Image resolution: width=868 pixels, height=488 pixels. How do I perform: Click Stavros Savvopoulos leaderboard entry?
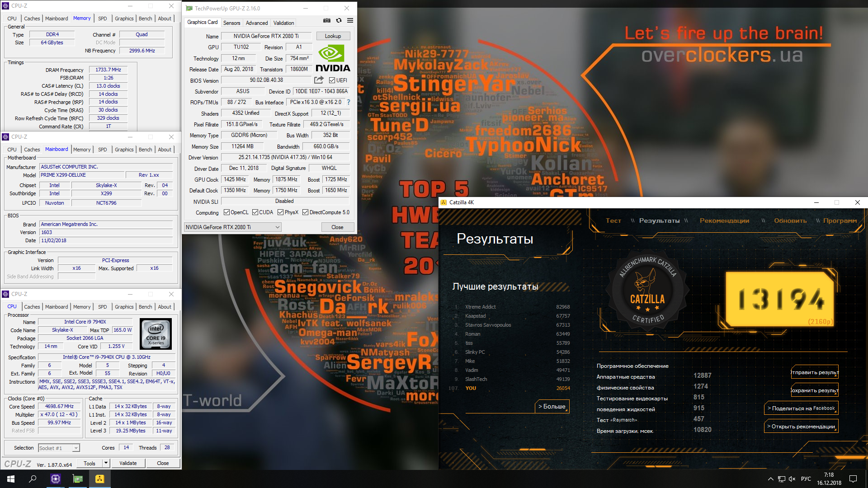(512, 325)
